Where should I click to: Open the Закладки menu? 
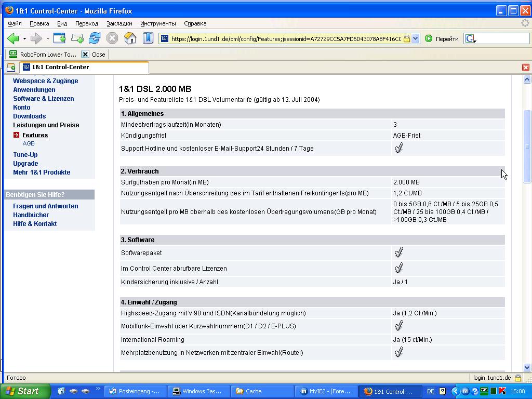pyautogui.click(x=119, y=23)
